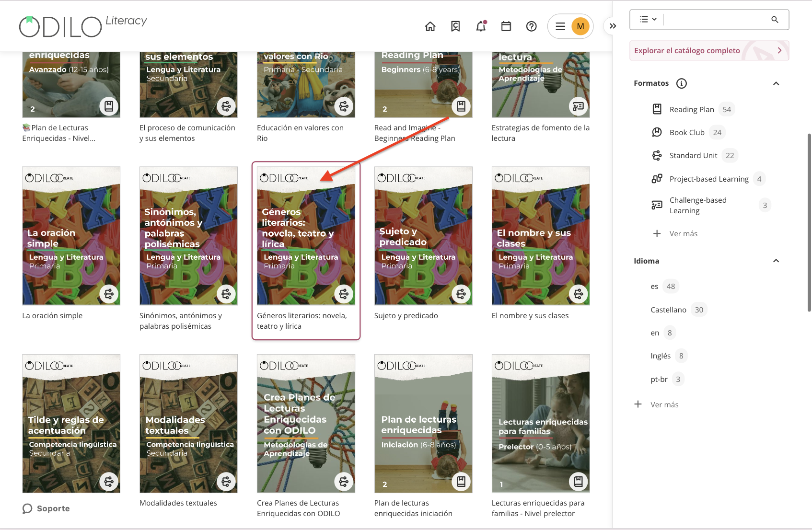Open Crea Planes de Lecturas Enriquecidas title
Screen dimensions: 812x530
point(299,508)
